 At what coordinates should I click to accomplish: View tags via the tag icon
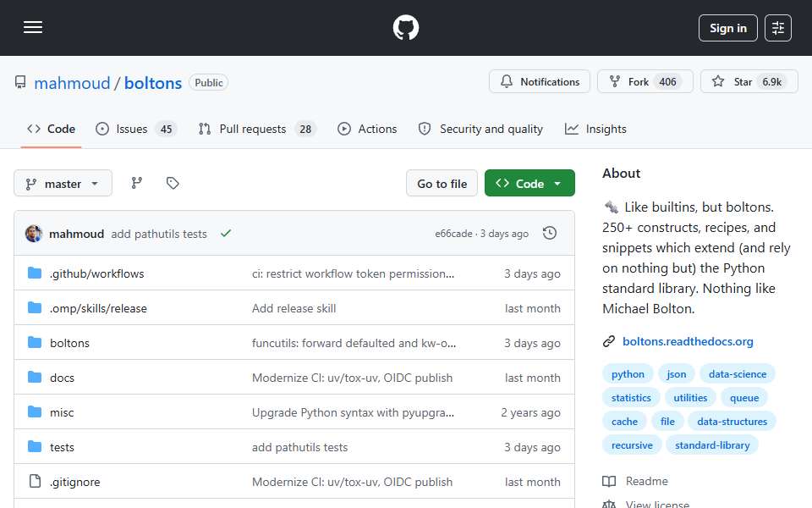point(173,183)
